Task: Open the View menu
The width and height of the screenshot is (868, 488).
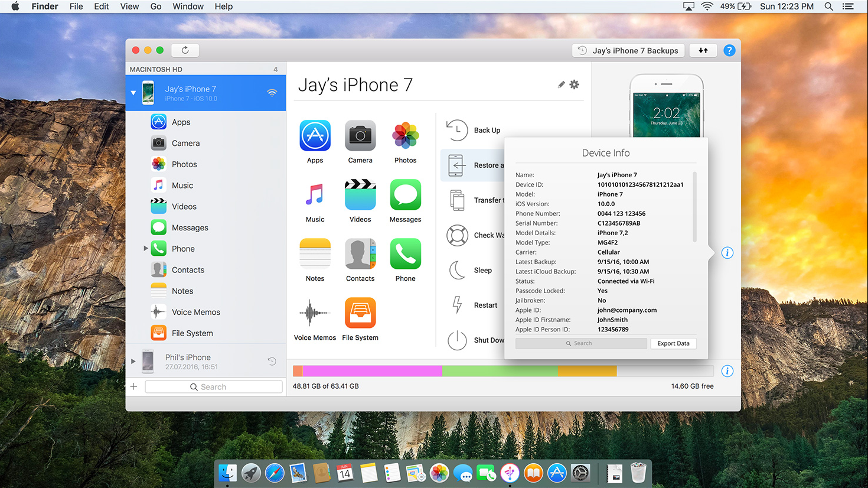Action: [x=129, y=6]
